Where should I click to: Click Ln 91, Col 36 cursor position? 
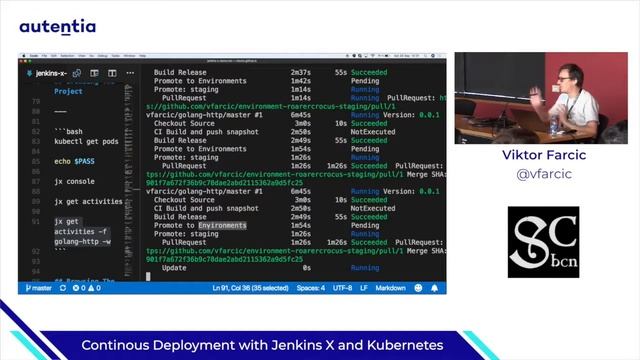250,288
